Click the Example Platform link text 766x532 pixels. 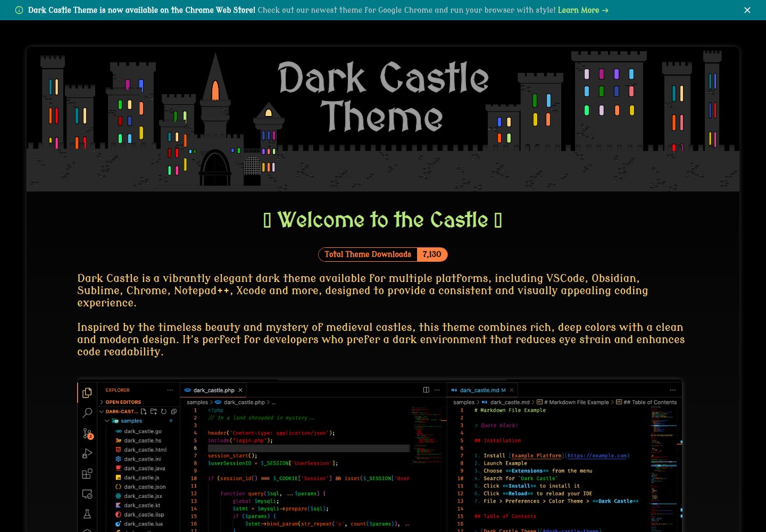pos(536,455)
